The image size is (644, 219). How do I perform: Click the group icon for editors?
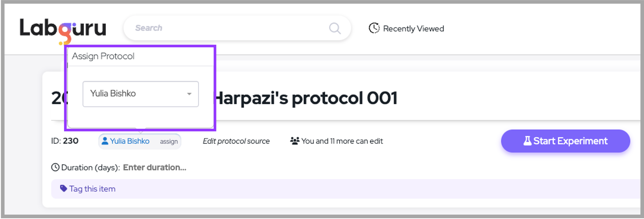pos(295,141)
